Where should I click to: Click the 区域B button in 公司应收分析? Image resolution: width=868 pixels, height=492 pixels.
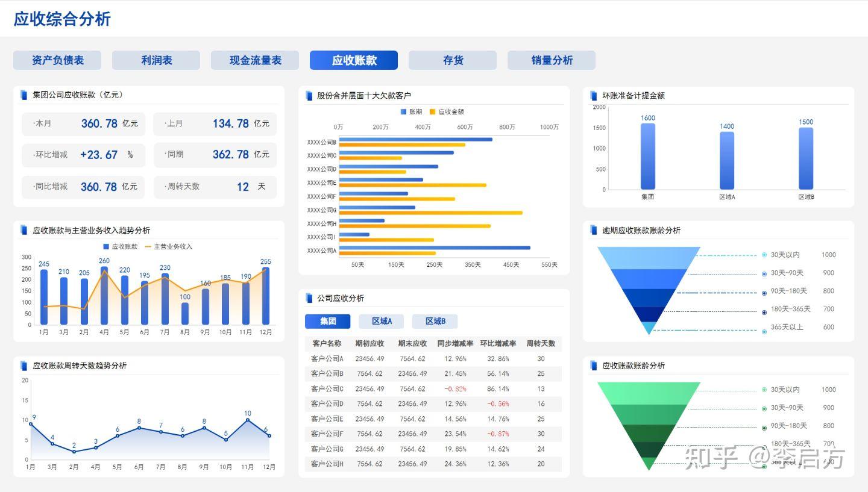(x=435, y=321)
